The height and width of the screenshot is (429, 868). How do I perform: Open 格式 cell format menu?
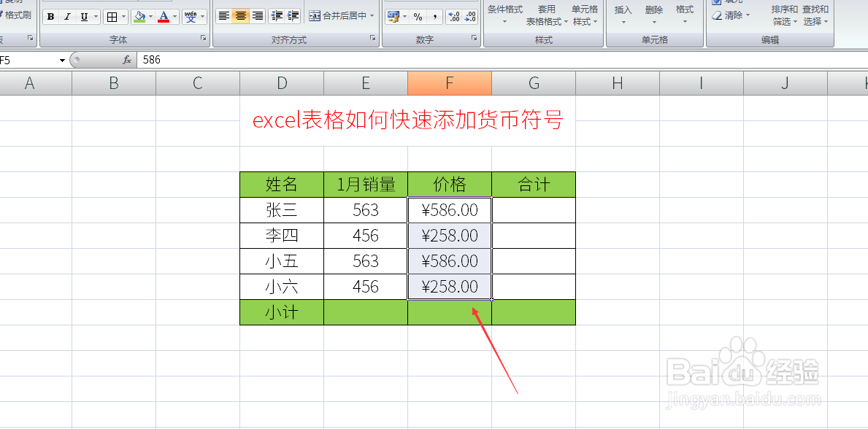pyautogui.click(x=685, y=15)
